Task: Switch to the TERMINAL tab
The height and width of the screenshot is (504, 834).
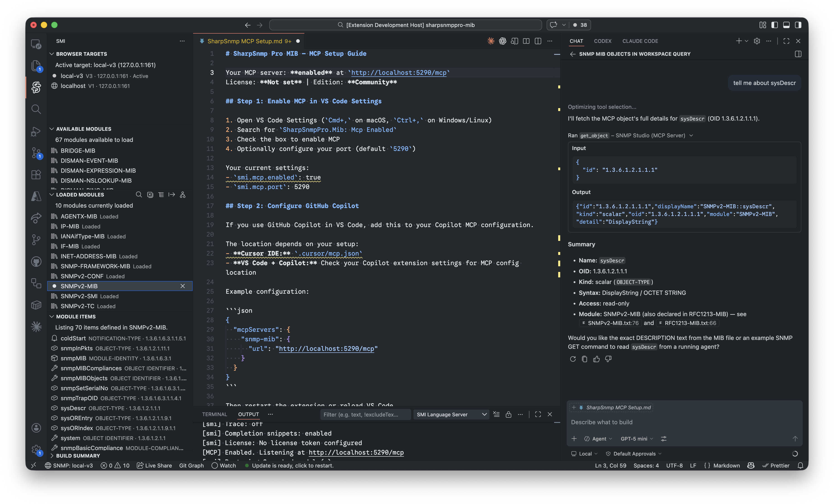Action: pyautogui.click(x=215, y=414)
